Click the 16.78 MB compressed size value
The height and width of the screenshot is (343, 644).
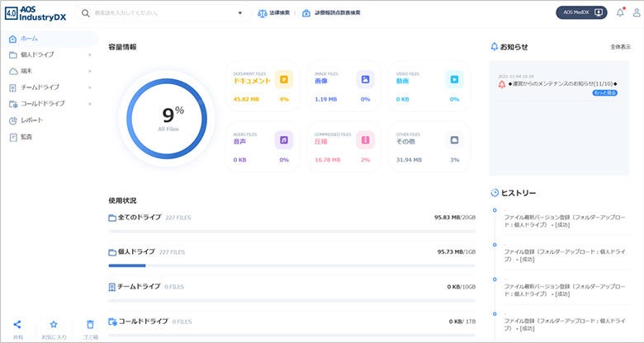click(x=327, y=160)
